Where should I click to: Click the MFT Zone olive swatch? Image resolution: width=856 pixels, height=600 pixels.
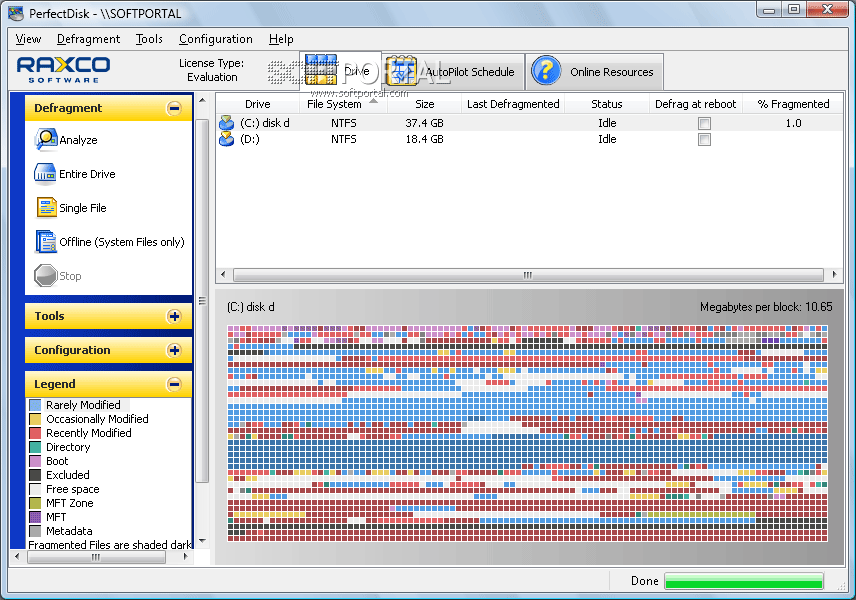coord(35,503)
